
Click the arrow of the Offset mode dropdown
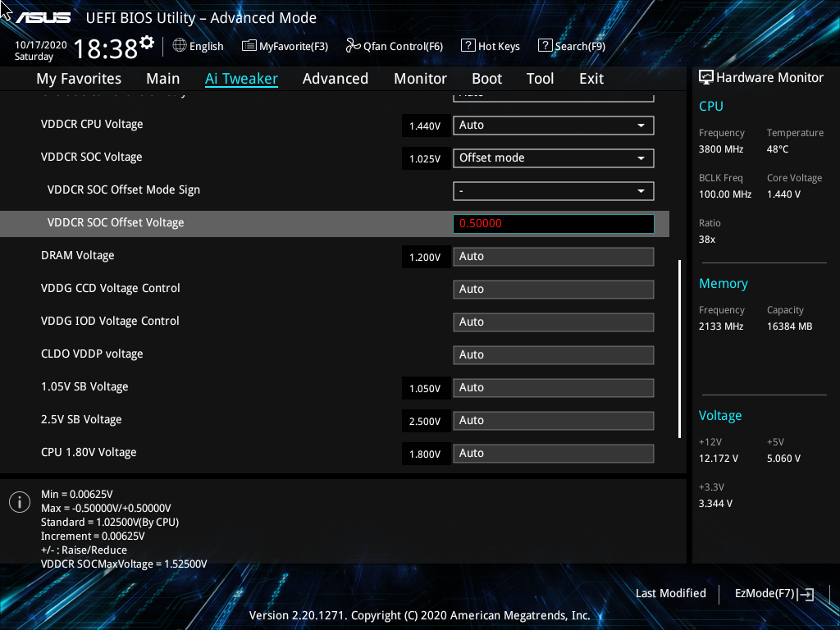pos(641,158)
